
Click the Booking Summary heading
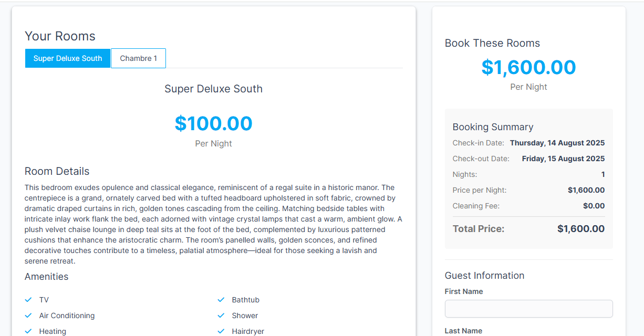coord(493,127)
